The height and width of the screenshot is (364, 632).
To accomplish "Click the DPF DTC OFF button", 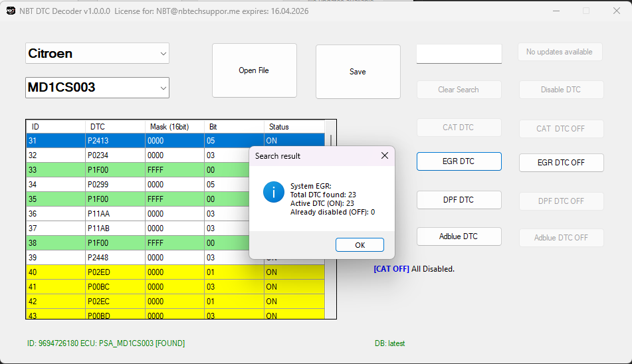I will (561, 201).
